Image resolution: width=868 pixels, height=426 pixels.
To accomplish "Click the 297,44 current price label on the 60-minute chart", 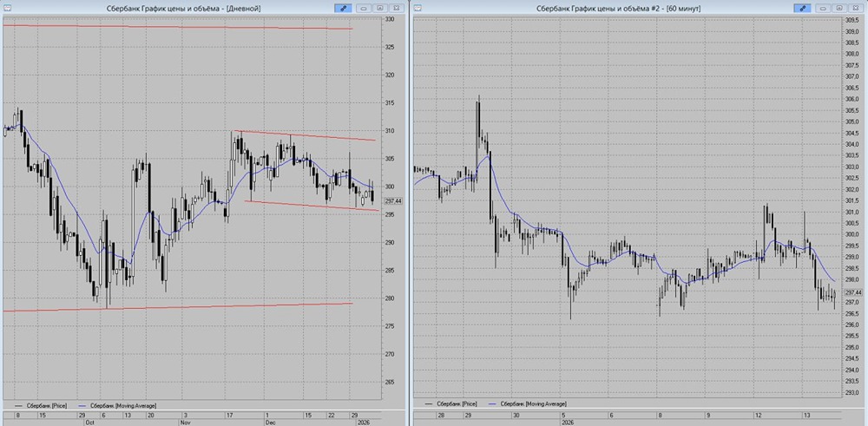I will tap(853, 292).
